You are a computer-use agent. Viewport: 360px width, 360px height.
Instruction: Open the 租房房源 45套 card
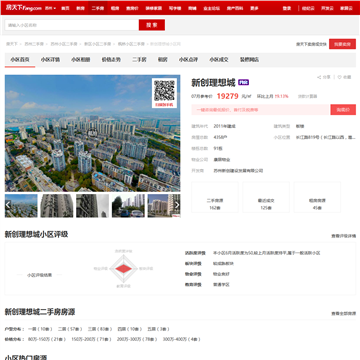pos(317,197)
